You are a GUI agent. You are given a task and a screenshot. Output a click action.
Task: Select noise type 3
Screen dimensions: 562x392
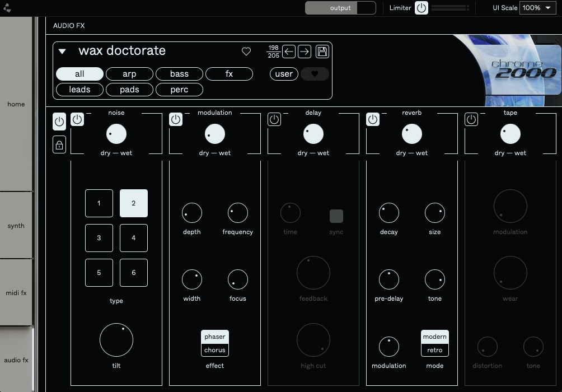[x=99, y=238]
